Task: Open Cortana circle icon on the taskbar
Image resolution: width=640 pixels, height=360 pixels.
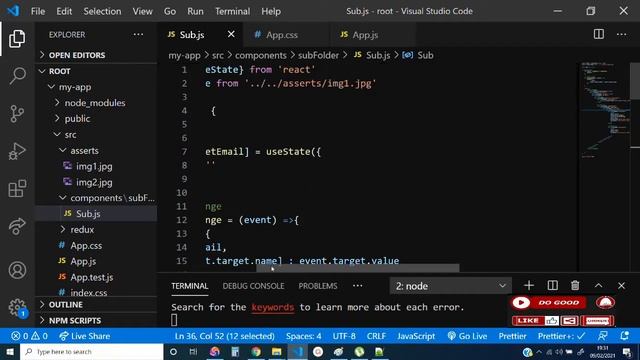Action: pos(173,351)
